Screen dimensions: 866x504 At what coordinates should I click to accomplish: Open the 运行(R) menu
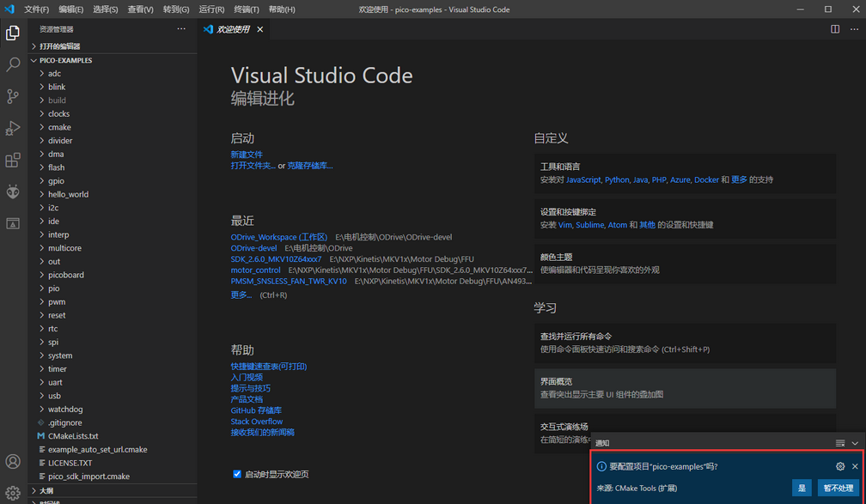211,9
